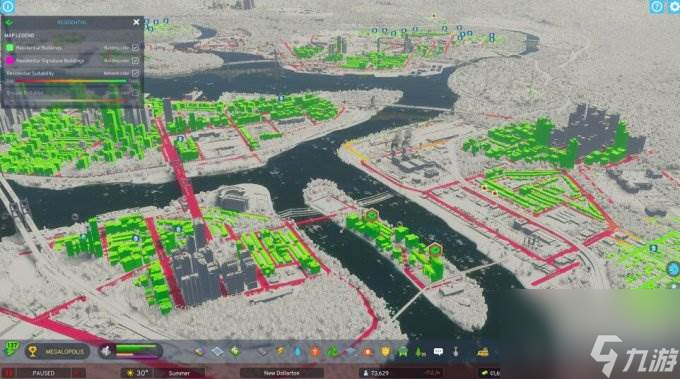Open the Electricity services icon
This screenshot has width=680, height=379.
click(x=280, y=351)
